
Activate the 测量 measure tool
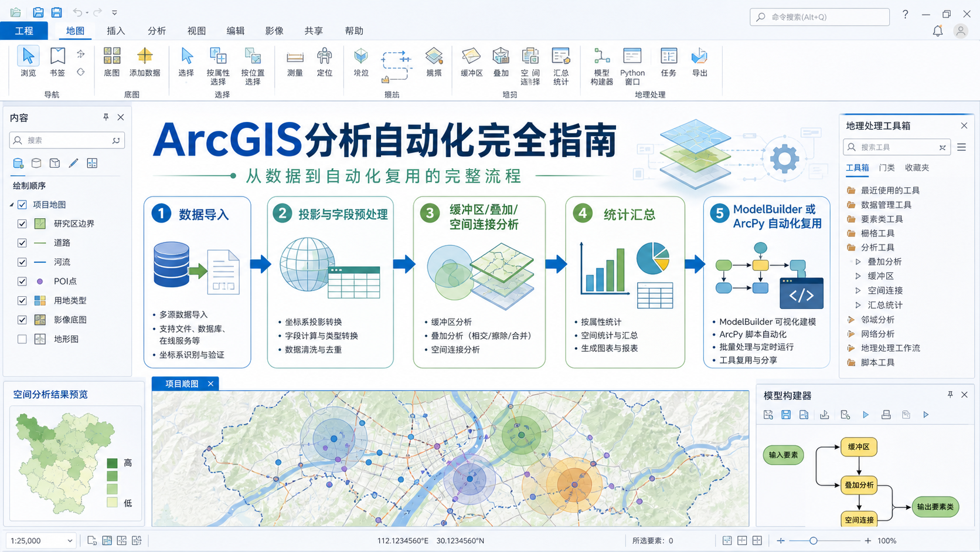tap(295, 61)
